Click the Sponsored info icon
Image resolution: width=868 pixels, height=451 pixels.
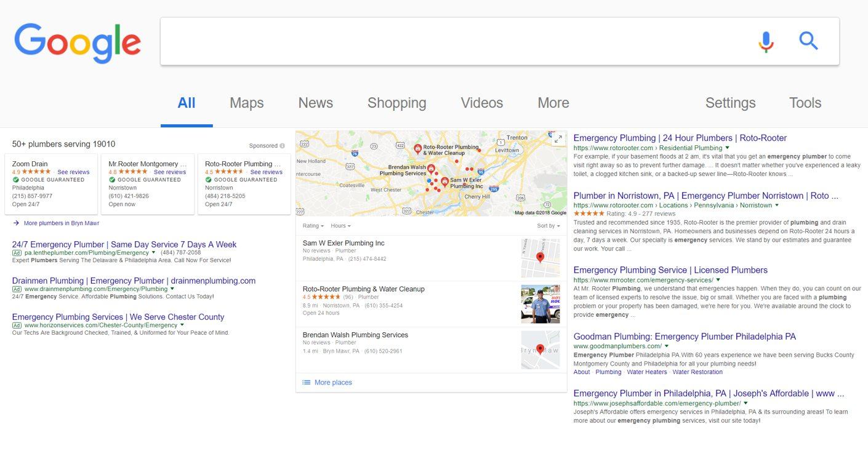pyautogui.click(x=283, y=146)
